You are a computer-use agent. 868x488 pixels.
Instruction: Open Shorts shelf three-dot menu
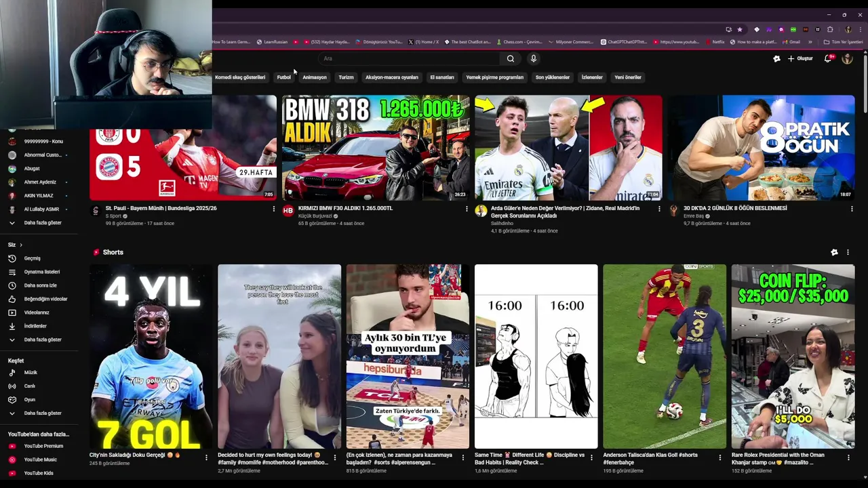848,252
